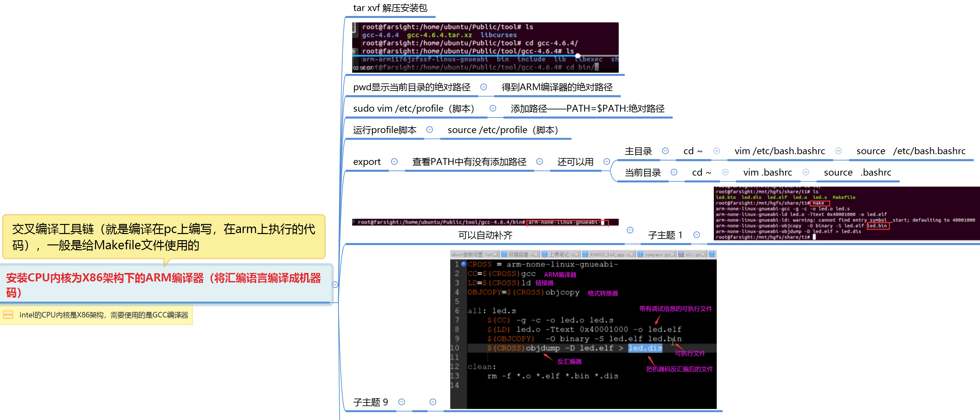Collapse the sudo vim /etc/profile branch
Image resolution: width=980 pixels, height=420 pixels.
pos(492,108)
